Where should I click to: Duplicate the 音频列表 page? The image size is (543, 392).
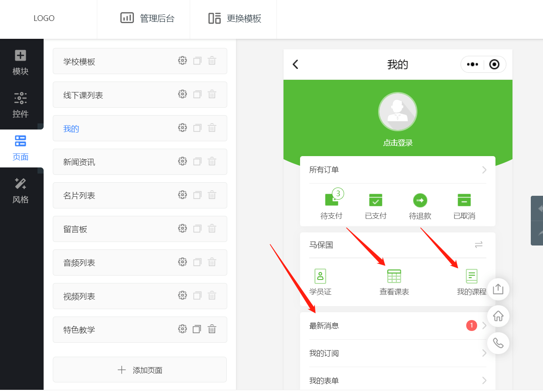(197, 262)
